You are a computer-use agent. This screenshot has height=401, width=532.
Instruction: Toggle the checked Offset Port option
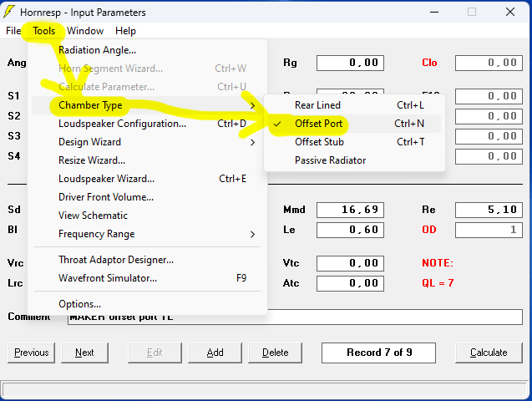(x=354, y=124)
